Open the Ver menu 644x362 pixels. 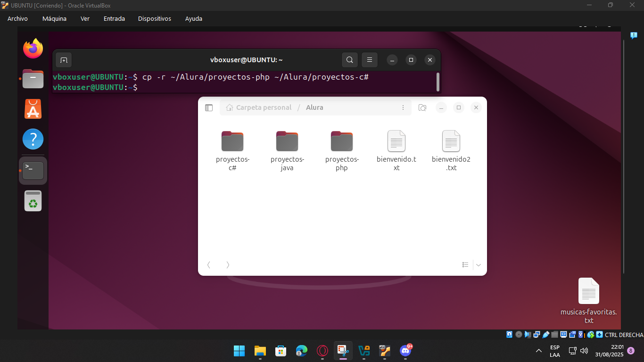tap(85, 19)
